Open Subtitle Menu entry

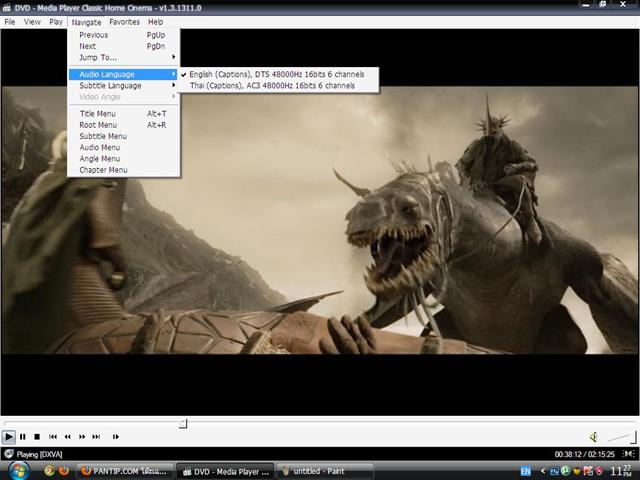click(x=124, y=136)
